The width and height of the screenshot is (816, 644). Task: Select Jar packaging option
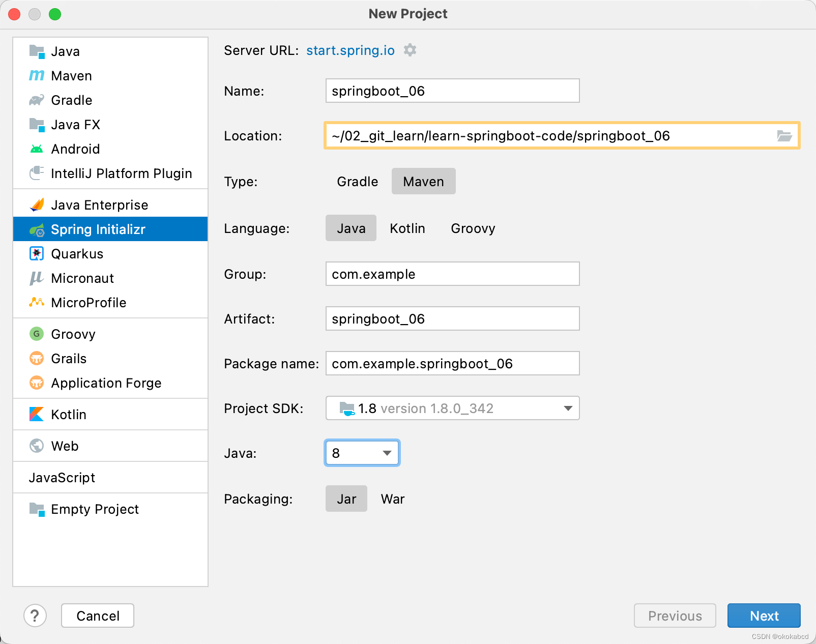point(346,499)
